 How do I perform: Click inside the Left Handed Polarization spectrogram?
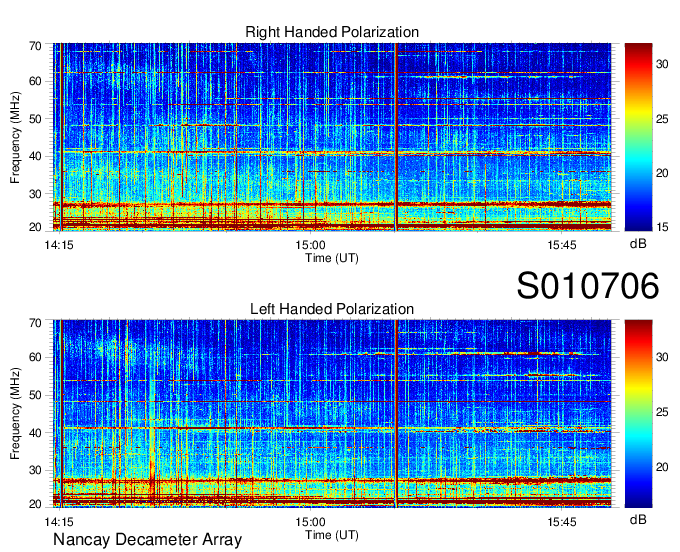click(332, 414)
